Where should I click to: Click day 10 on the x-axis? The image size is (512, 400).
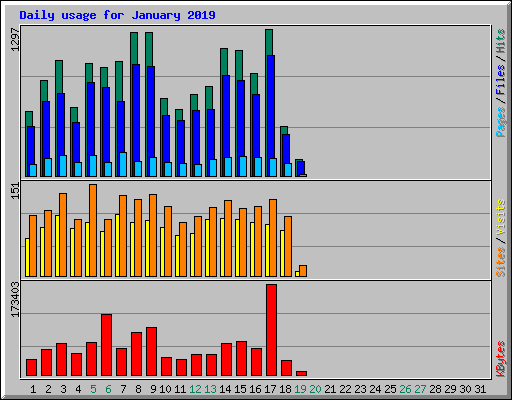(165, 389)
